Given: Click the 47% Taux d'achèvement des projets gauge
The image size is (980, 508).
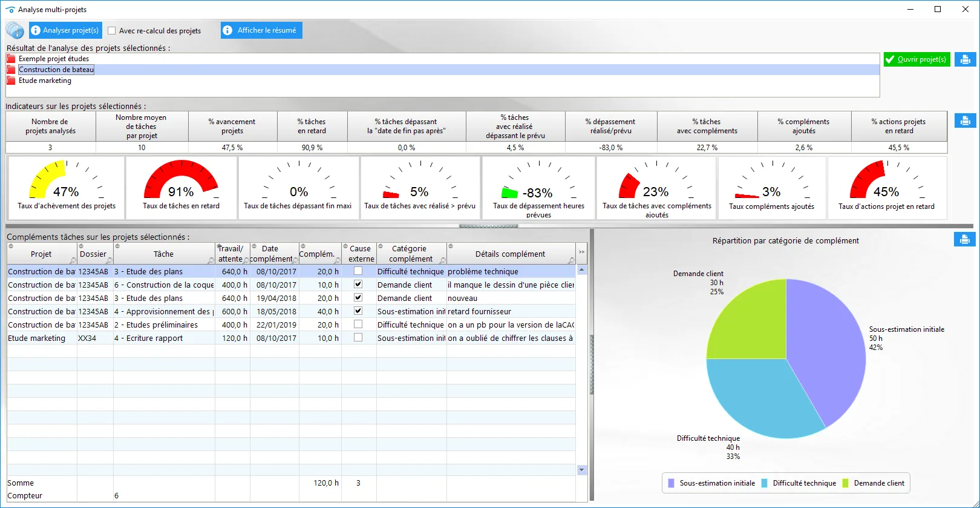Looking at the screenshot, I should (x=66, y=187).
